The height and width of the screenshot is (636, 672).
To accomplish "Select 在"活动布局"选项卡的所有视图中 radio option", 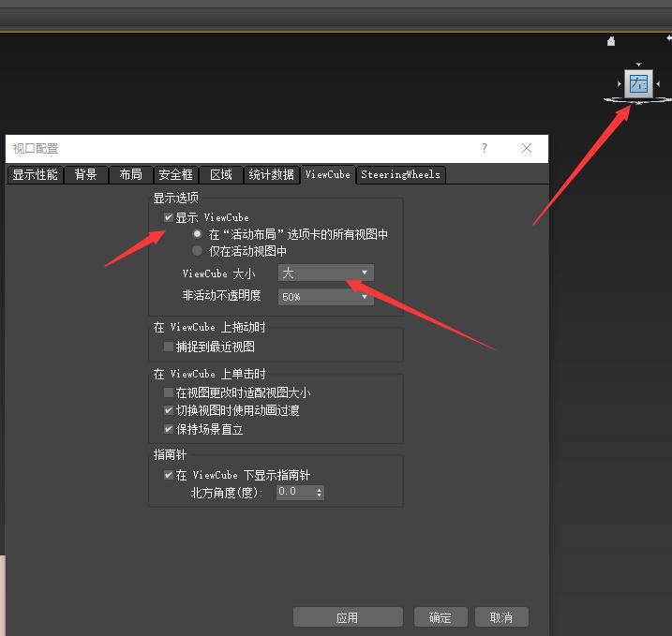I will pyautogui.click(x=197, y=234).
